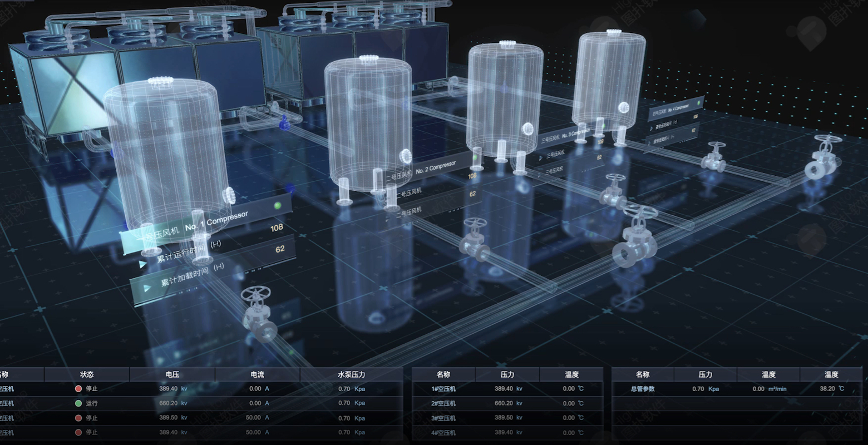
Task: Expand 累计运行时间 (H) arrow for No. 1 Compressor
Action: point(143,264)
